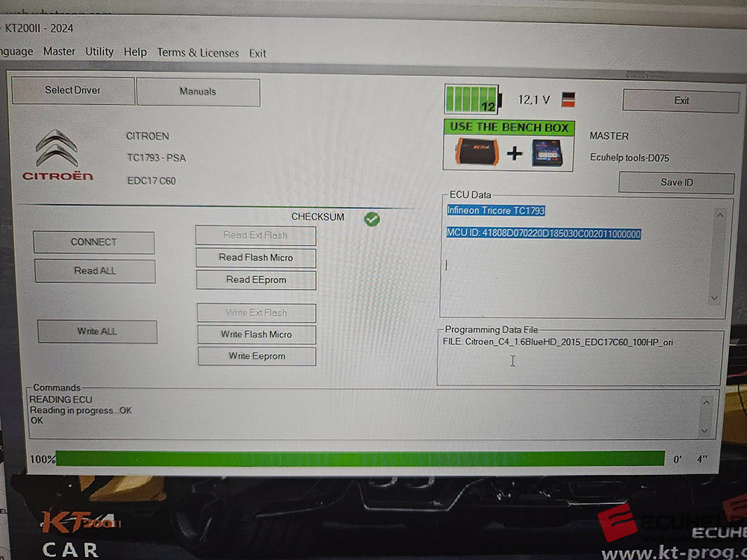
Task: Click Exit in the menu bar
Action: point(258,53)
